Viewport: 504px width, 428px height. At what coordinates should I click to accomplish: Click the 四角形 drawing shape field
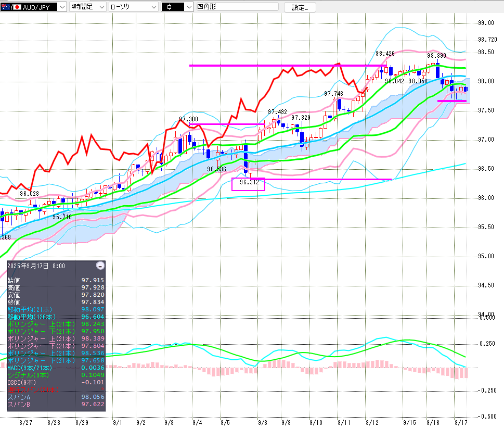pos(237,7)
